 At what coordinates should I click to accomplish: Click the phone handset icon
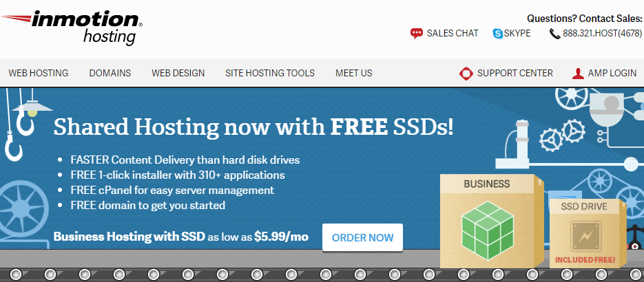tap(554, 34)
